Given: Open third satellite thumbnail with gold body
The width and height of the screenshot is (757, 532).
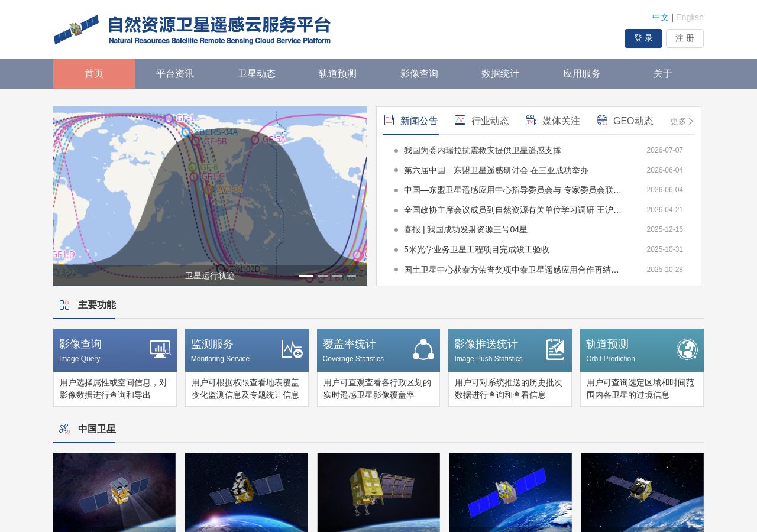Looking at the screenshot, I should [378, 492].
